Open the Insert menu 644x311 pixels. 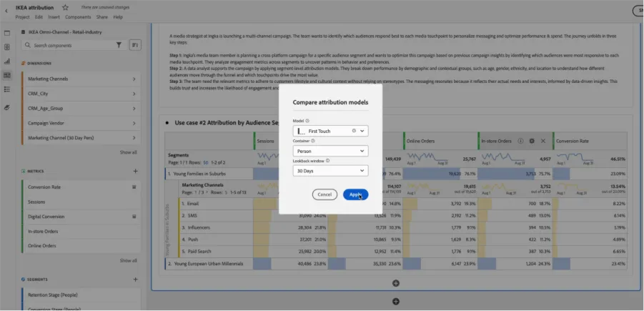[x=54, y=17]
